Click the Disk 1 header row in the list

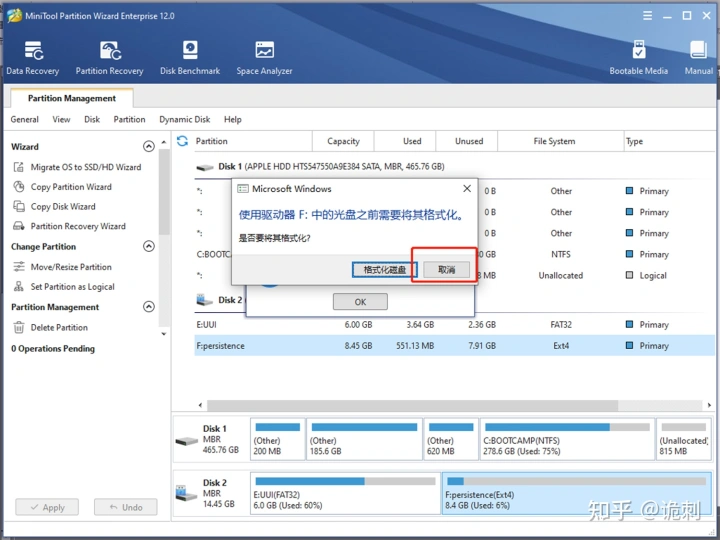tap(454, 167)
